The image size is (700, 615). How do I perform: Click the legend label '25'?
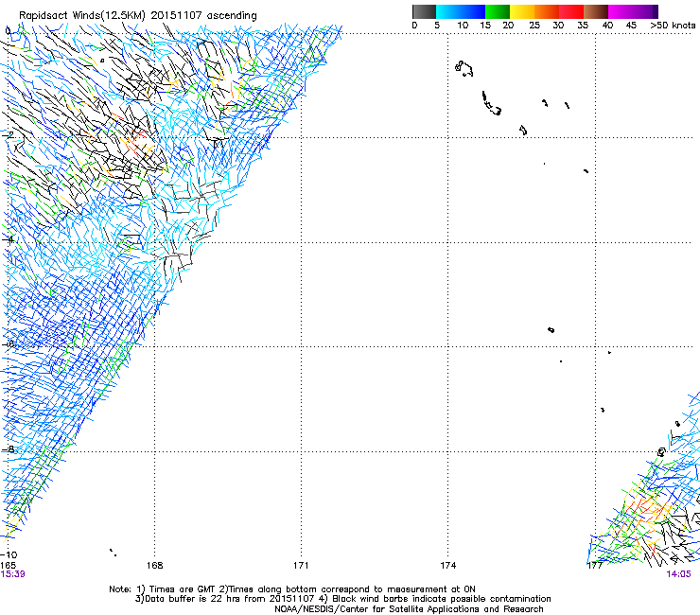tap(534, 26)
